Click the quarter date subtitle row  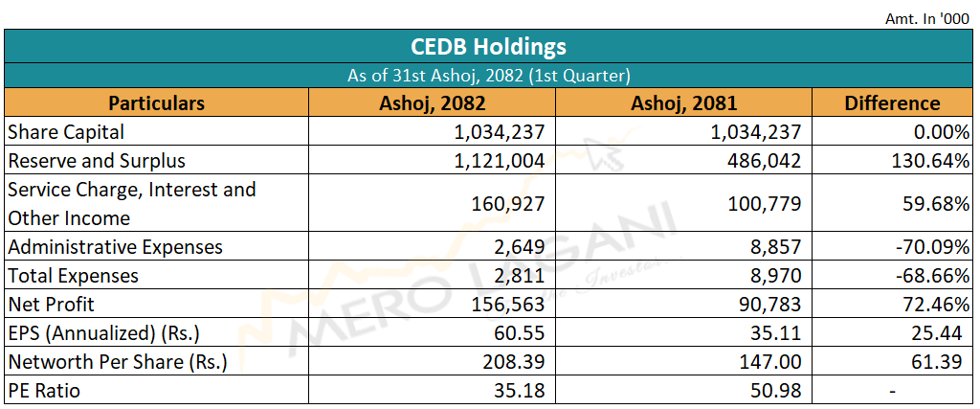click(x=488, y=75)
